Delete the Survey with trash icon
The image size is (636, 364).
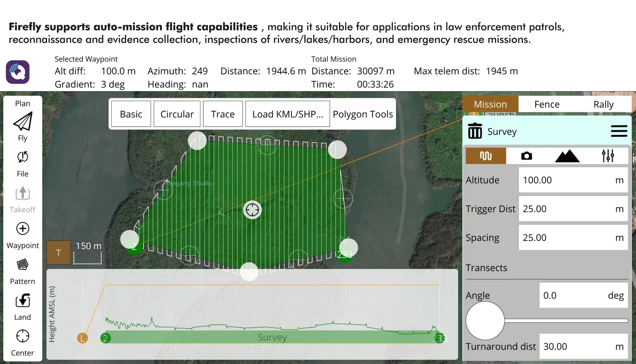[x=475, y=131]
